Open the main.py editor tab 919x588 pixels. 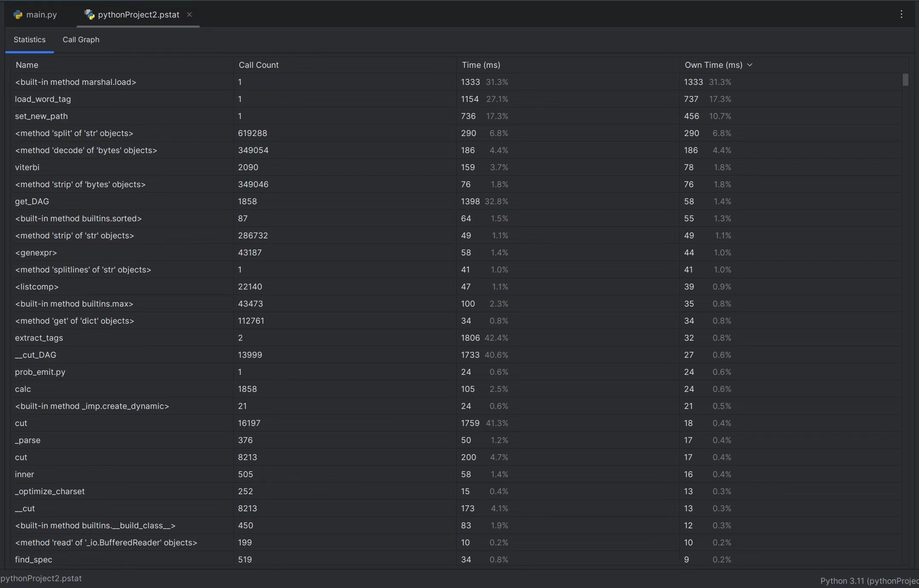point(41,14)
